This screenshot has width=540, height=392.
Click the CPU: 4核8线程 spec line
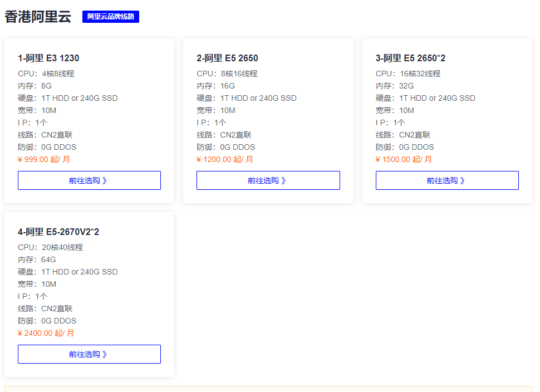coord(46,73)
